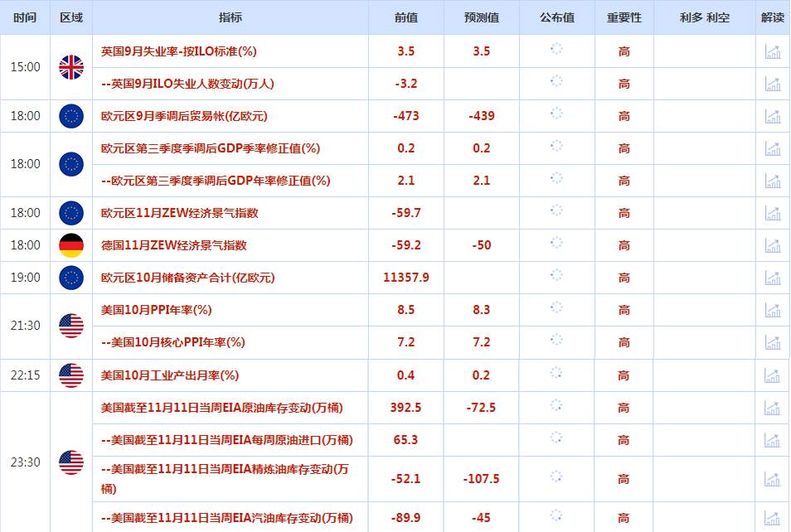The height and width of the screenshot is (532, 791).
Task: Open indicator 美国10月PPI年率(%)
Action: 156,310
